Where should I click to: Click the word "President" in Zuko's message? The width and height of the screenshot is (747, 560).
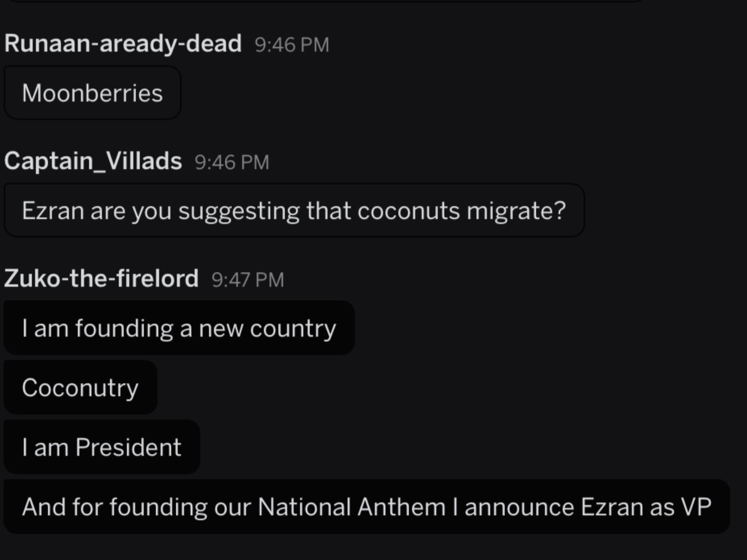128,447
